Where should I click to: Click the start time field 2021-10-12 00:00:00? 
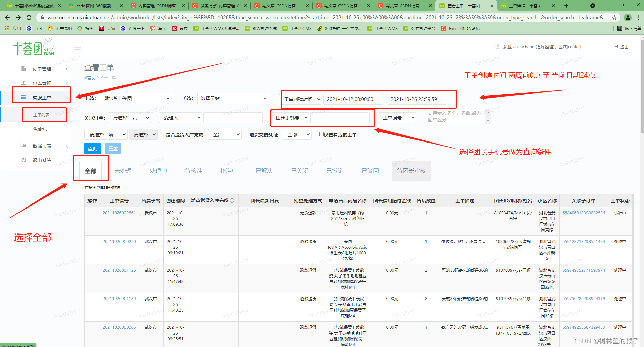tap(353, 99)
